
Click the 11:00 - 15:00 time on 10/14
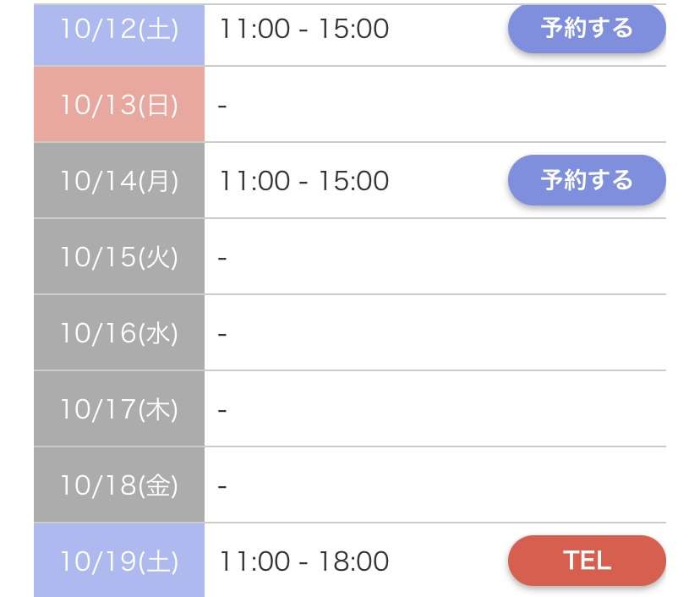[304, 180]
